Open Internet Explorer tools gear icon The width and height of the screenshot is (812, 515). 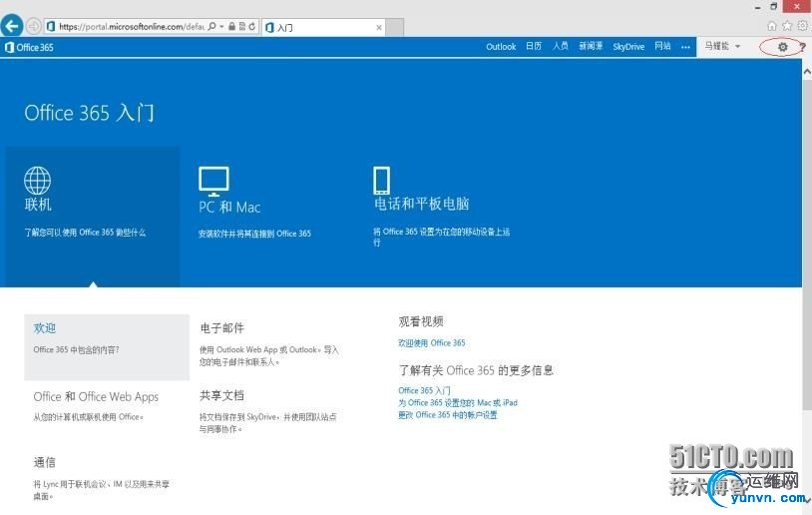(803, 25)
